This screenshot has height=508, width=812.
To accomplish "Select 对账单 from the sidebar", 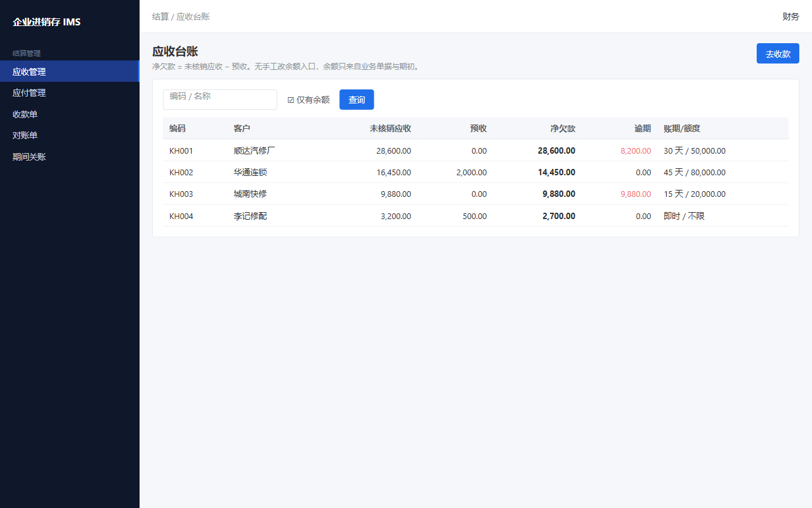I will pyautogui.click(x=70, y=135).
